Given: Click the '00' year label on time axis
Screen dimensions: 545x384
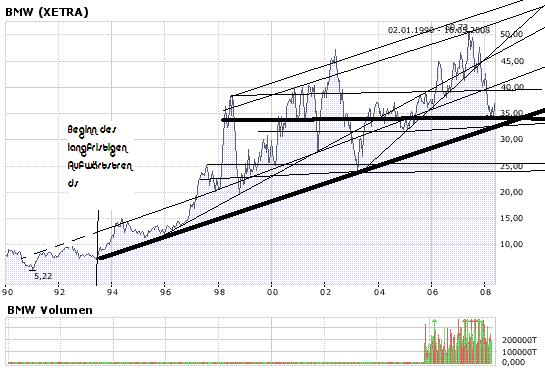Looking at the screenshot, I should [x=272, y=292].
